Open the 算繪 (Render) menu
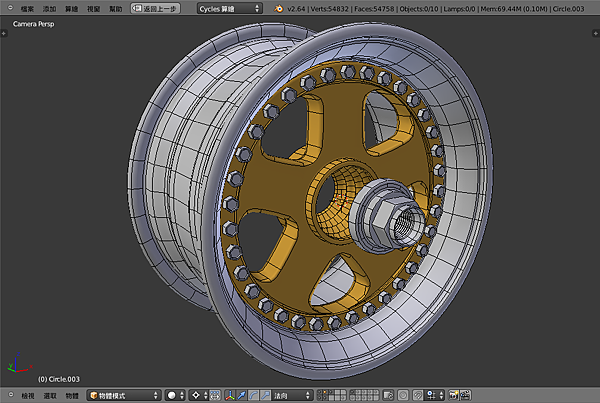The image size is (600, 403). point(72,8)
